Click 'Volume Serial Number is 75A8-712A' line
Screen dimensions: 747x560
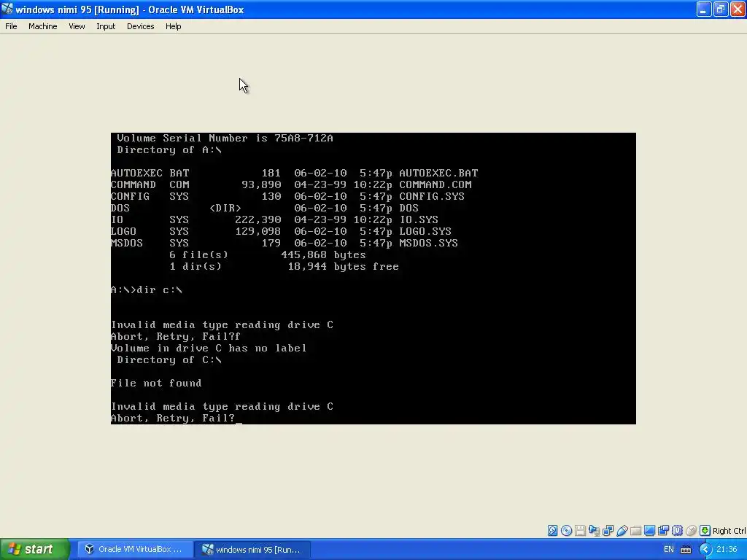click(x=225, y=138)
